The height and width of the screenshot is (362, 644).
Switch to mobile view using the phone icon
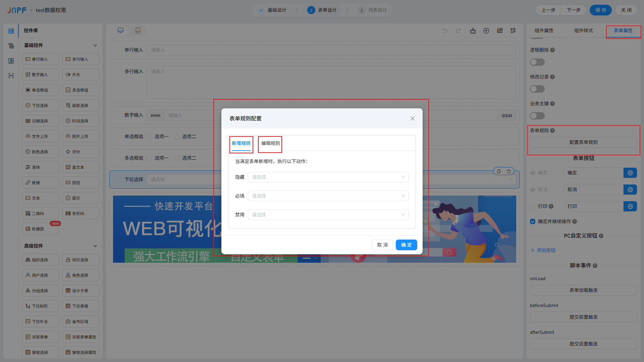coord(138,30)
